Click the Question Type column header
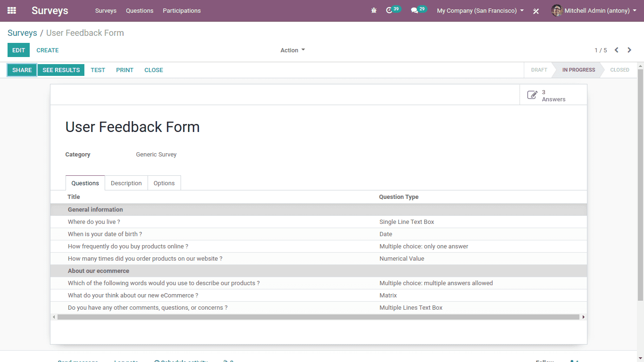 (x=399, y=197)
